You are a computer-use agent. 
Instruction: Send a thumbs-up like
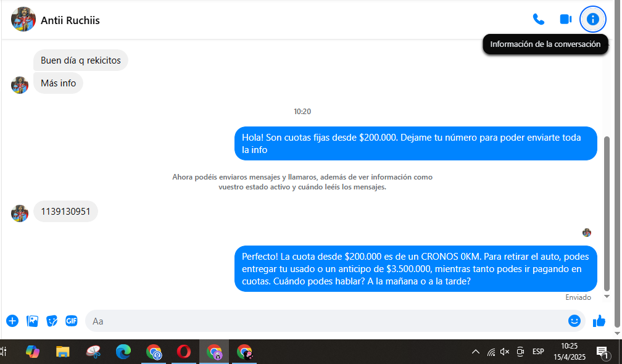point(599,321)
